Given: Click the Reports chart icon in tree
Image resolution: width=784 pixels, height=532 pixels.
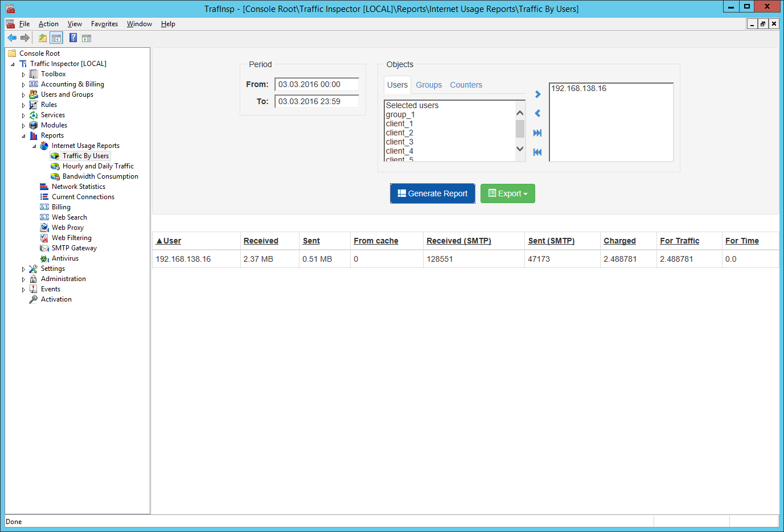Looking at the screenshot, I should [x=34, y=135].
